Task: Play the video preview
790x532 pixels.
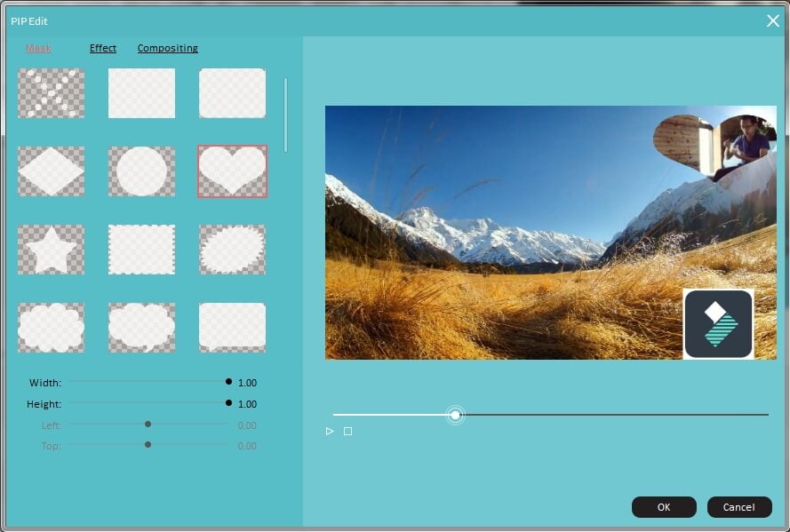Action: pyautogui.click(x=329, y=431)
